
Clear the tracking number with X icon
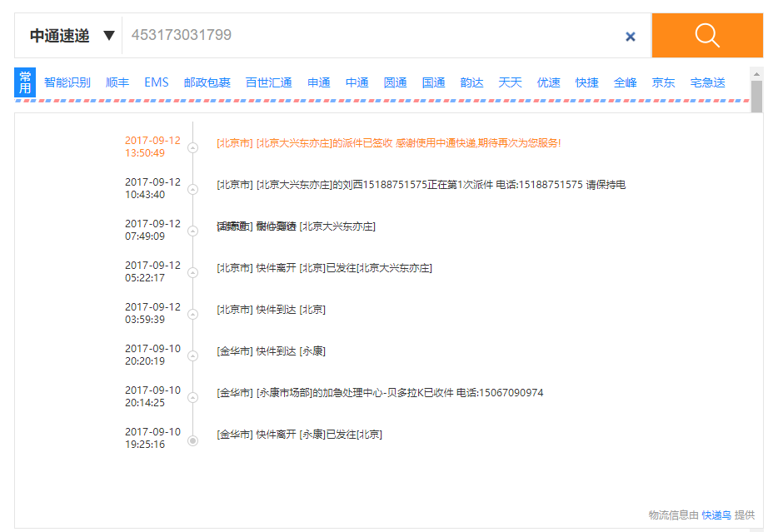pos(631,36)
